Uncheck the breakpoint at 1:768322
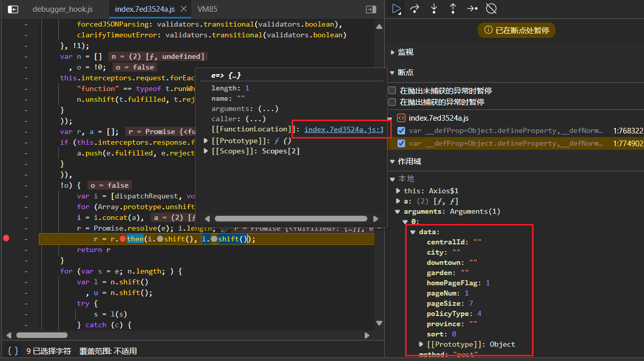 click(x=402, y=130)
